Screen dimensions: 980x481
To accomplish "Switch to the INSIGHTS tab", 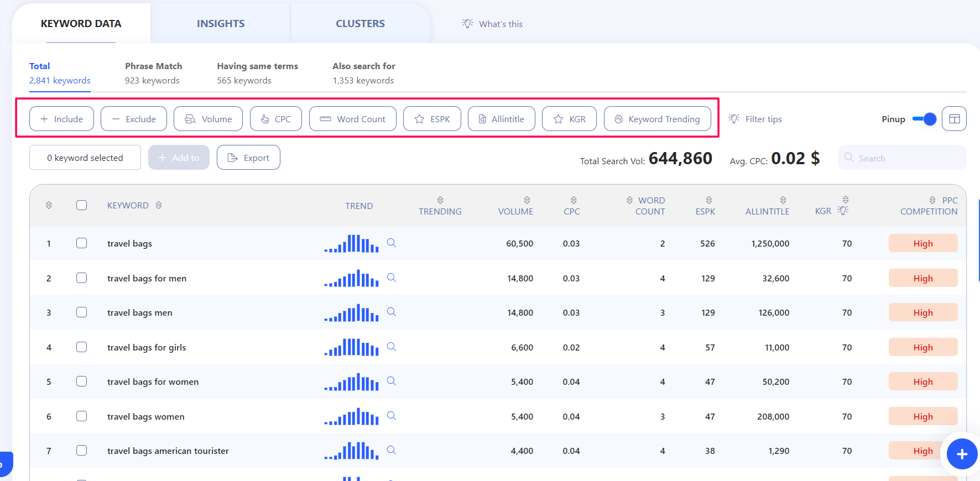I will pos(221,24).
